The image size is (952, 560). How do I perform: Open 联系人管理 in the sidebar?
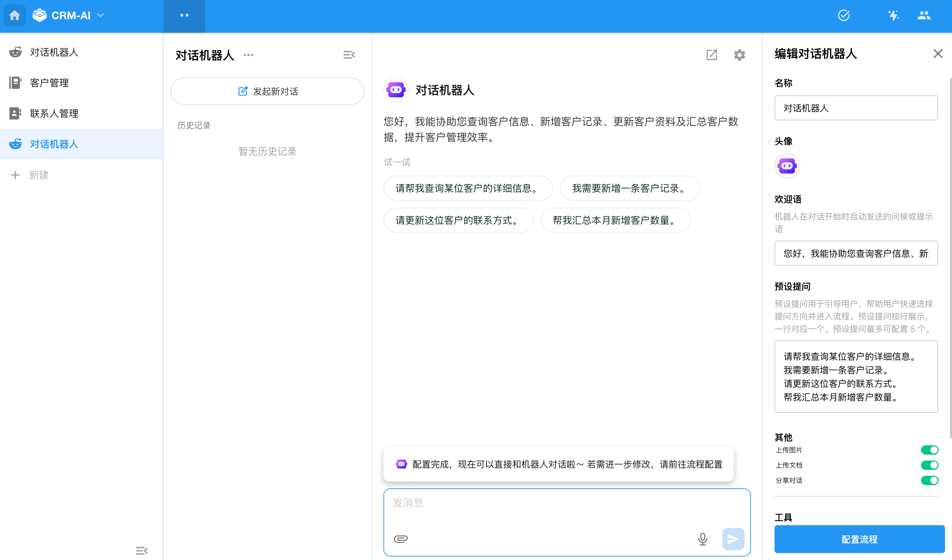[x=54, y=113]
